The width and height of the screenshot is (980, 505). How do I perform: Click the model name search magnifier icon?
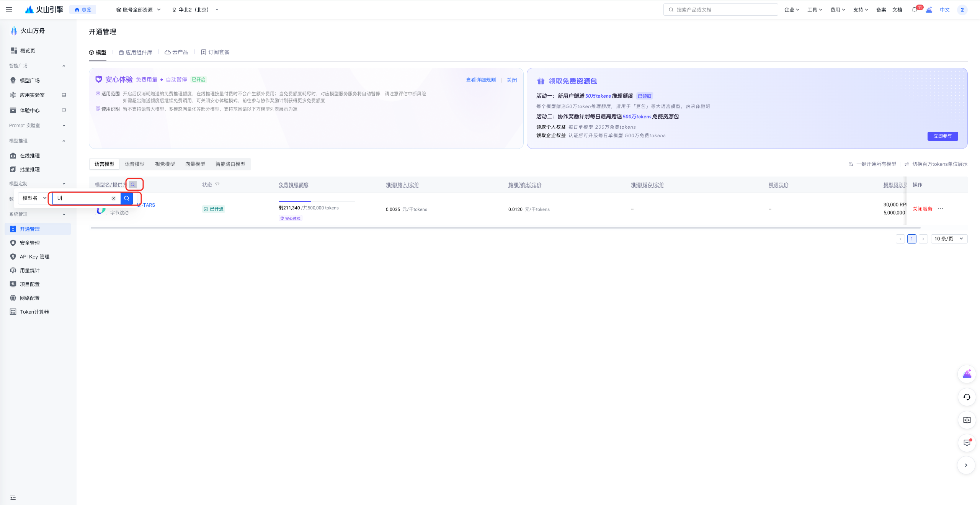click(133, 185)
